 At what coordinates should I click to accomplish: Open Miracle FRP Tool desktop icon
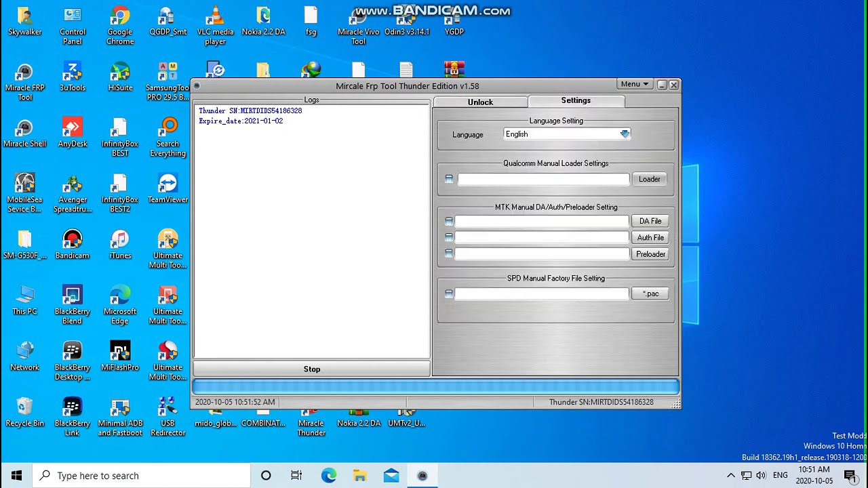click(24, 82)
